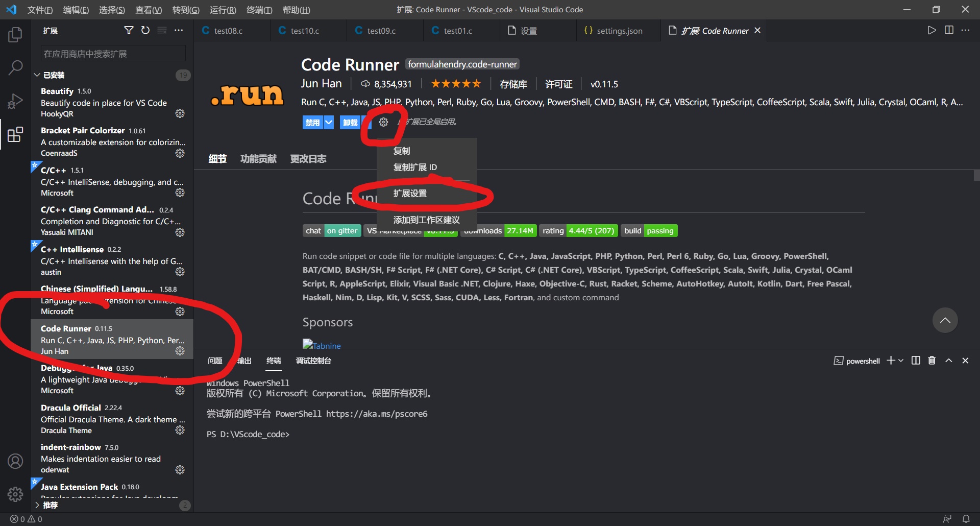Open the Accounts icon in activity bar

(x=15, y=461)
